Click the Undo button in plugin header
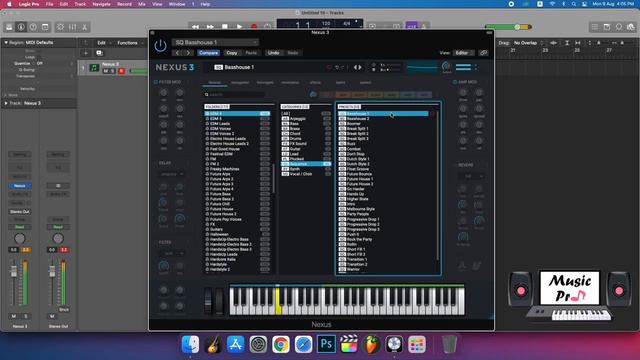The width and height of the screenshot is (640, 360). [x=273, y=53]
